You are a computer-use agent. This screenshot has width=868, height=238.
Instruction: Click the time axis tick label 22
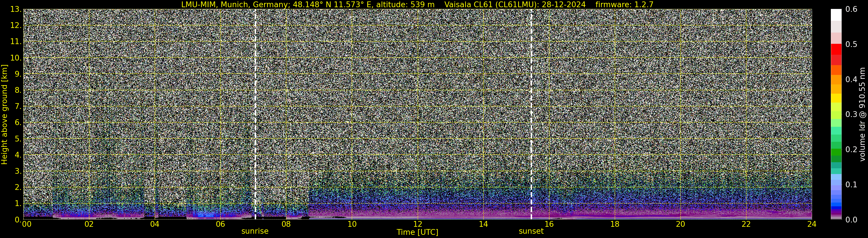point(746,224)
